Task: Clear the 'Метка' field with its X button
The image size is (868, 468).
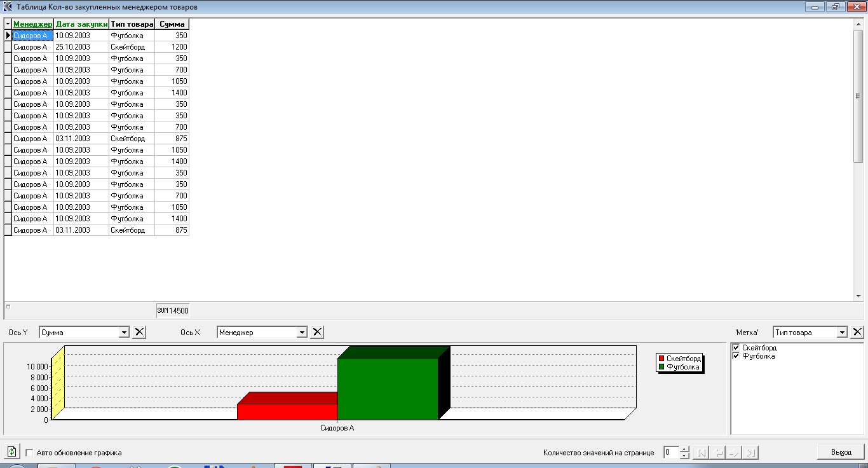Action: click(x=857, y=332)
